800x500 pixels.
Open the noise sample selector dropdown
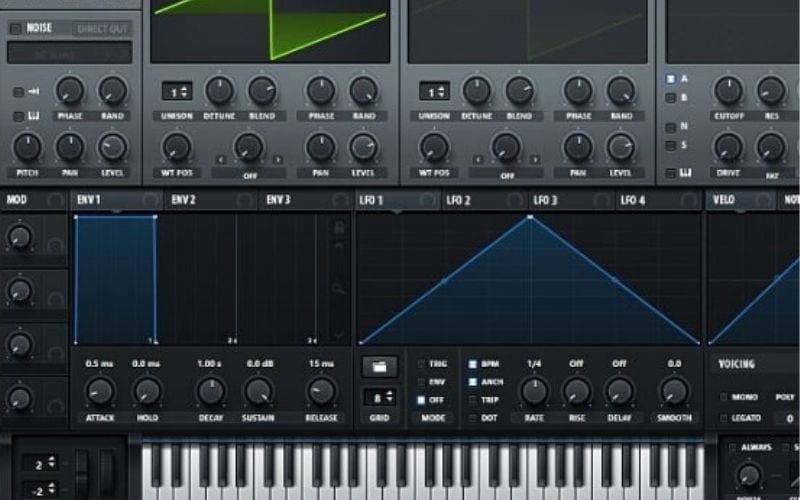point(69,52)
